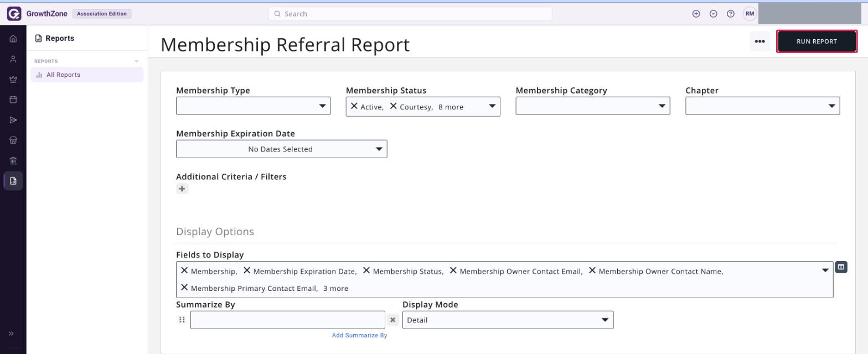Open the question mark help icon
The image size is (868, 354).
[x=731, y=14]
